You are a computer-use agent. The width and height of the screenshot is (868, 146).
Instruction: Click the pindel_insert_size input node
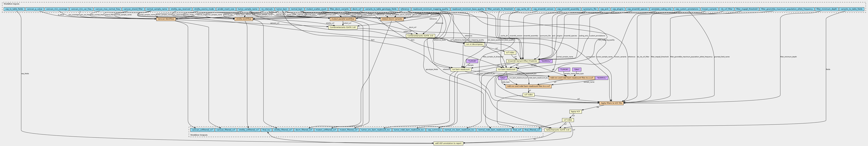226,9
